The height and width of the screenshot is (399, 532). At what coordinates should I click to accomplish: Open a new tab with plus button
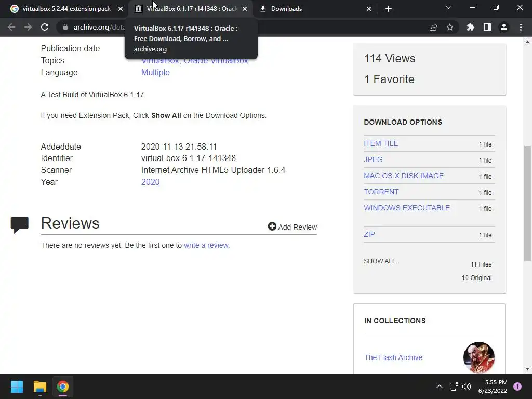click(389, 9)
